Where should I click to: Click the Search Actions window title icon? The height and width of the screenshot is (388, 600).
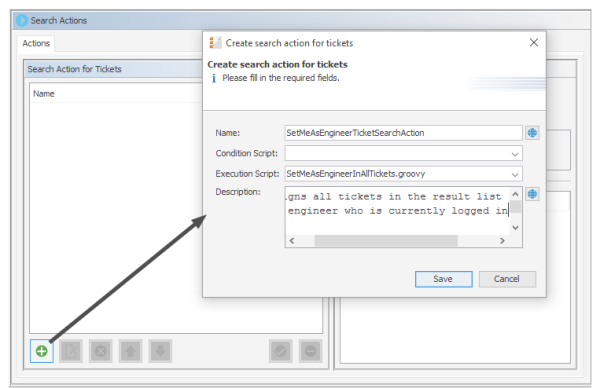pyautogui.click(x=22, y=20)
